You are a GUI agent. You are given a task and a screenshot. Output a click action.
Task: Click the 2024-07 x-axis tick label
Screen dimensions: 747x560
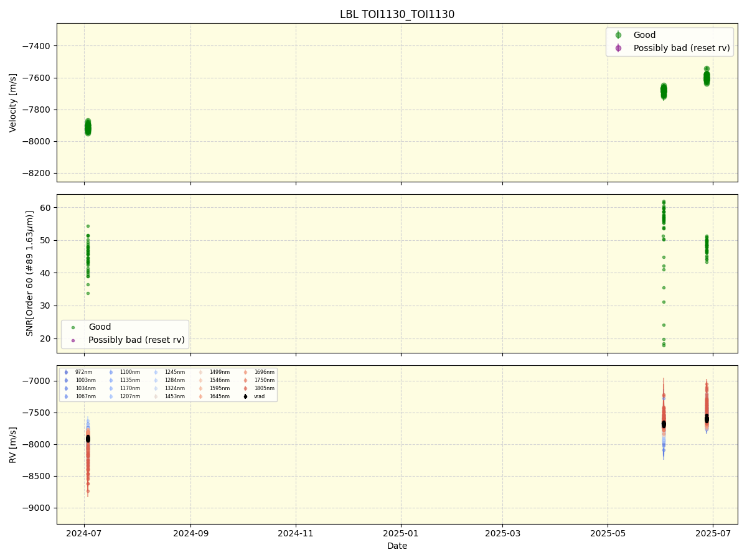[84, 533]
